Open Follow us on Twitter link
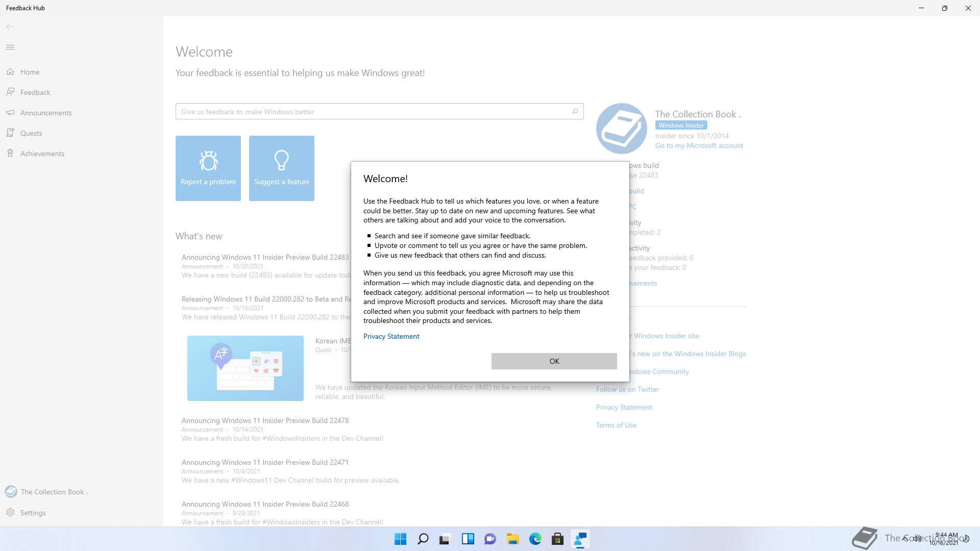Screen dimensions: 980x551 click(x=627, y=389)
